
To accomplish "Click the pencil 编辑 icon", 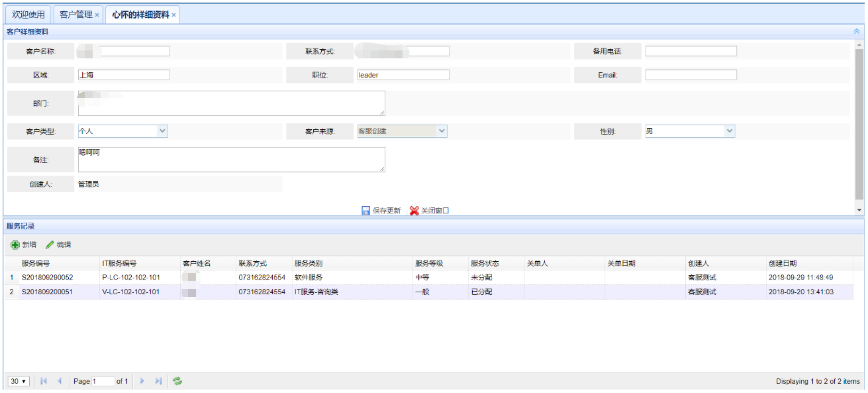I will click(x=50, y=245).
